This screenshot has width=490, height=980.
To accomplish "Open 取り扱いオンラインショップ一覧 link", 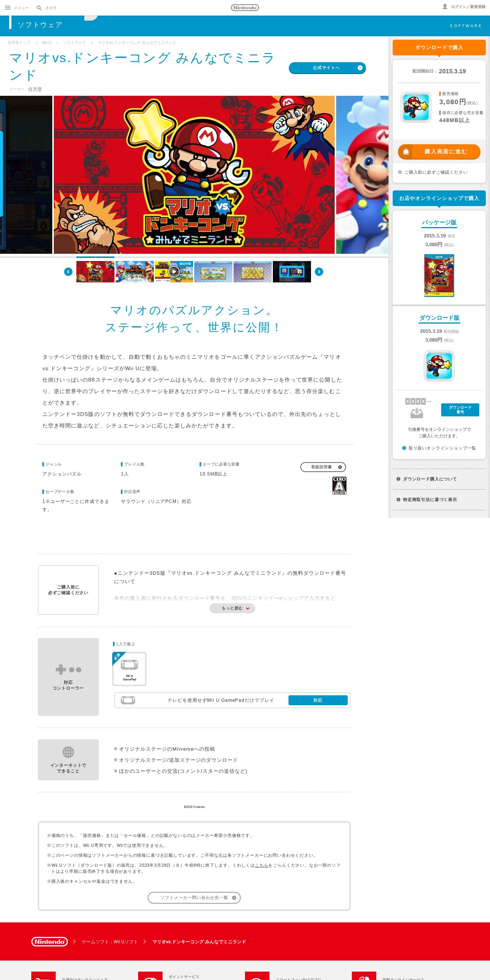I will [439, 448].
